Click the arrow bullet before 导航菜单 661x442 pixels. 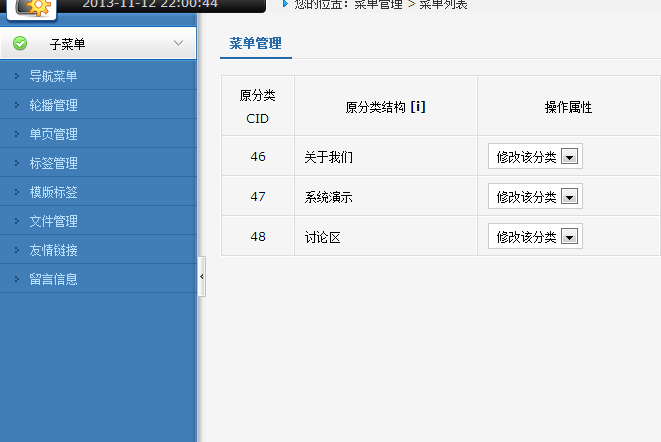[x=16, y=76]
